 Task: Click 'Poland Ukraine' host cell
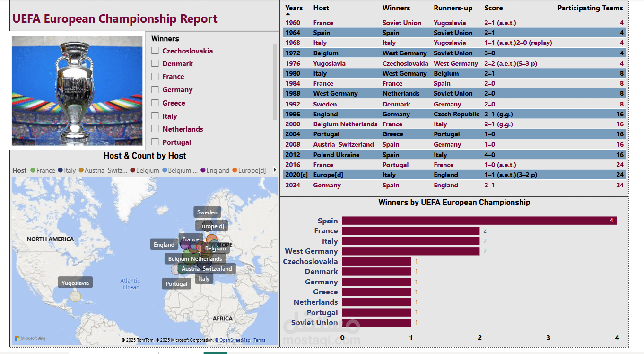pos(336,155)
